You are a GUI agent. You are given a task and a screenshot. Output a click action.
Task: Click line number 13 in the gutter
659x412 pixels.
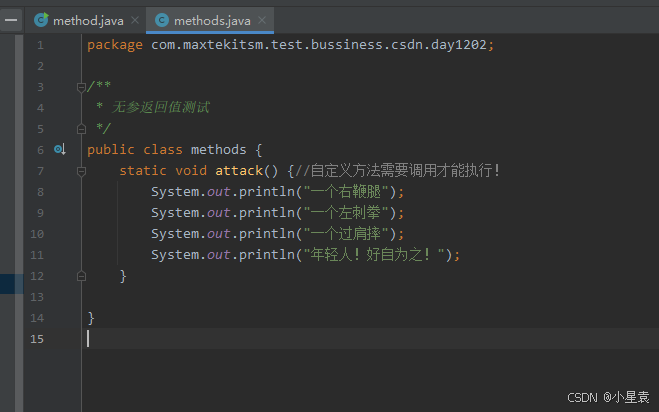(37, 297)
